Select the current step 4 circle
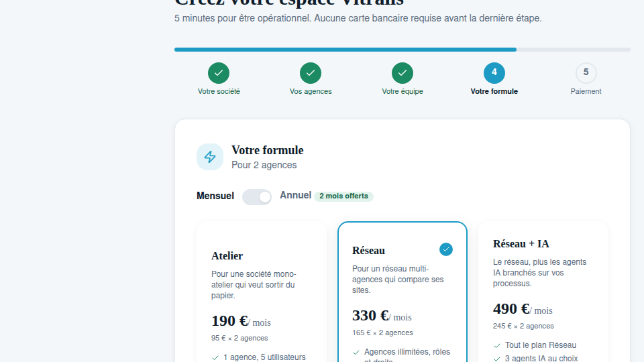The width and height of the screenshot is (644, 362). pyautogui.click(x=494, y=73)
